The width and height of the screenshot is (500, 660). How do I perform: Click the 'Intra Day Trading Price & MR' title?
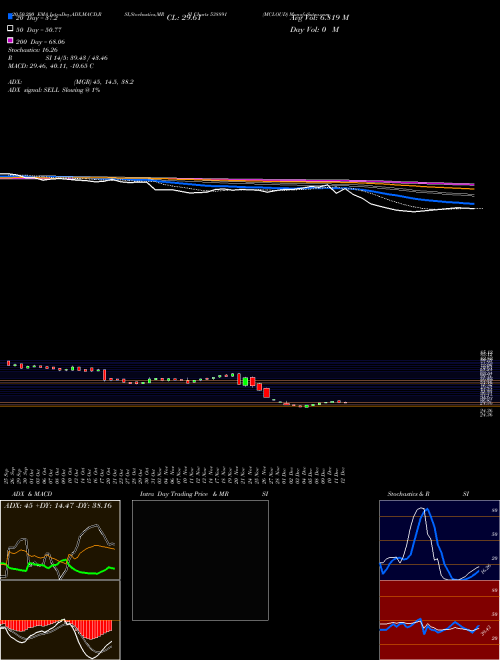(x=184, y=494)
